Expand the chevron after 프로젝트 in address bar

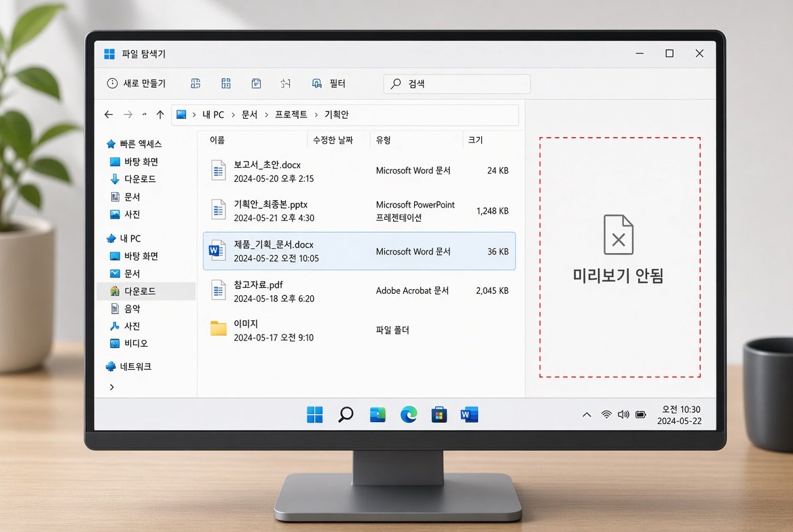(316, 115)
